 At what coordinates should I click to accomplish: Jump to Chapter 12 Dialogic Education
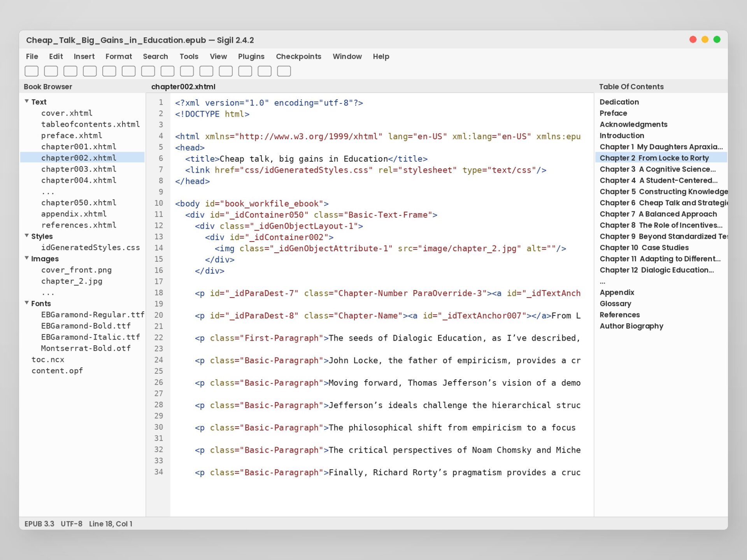click(x=657, y=270)
